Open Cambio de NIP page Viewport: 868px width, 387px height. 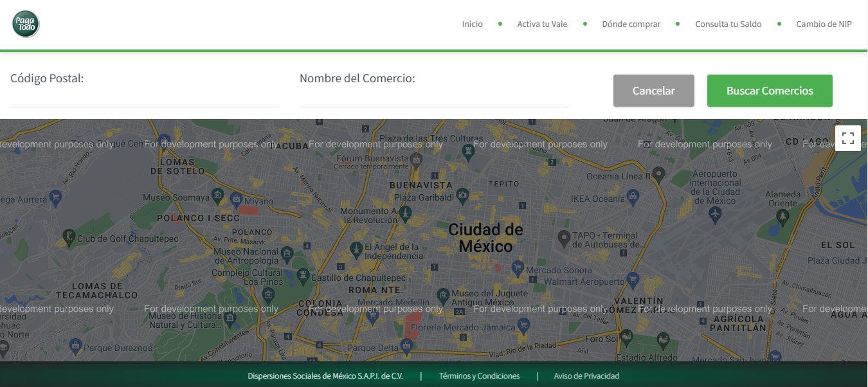[824, 24]
